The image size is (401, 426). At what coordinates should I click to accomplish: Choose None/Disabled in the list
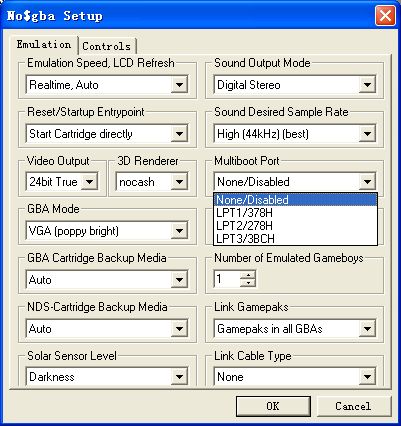point(295,200)
